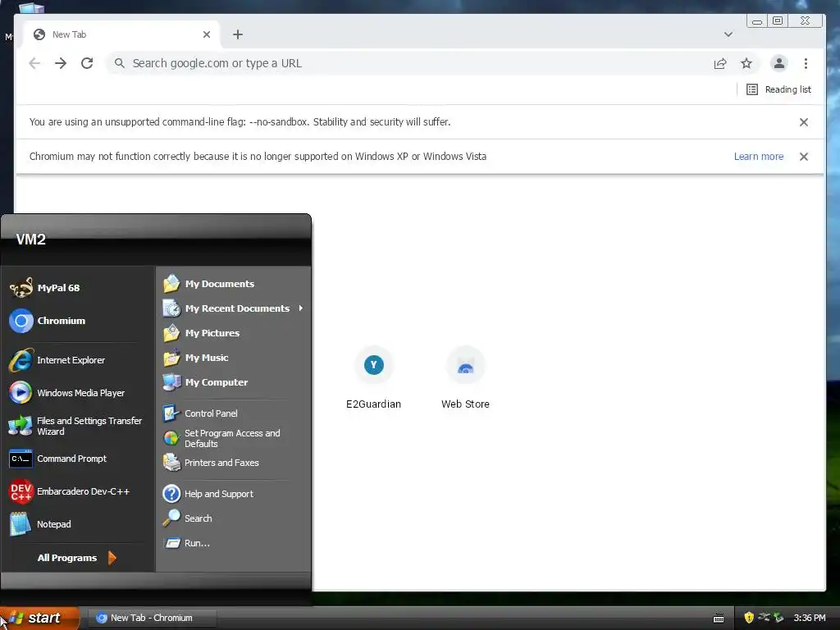Open the Web Store shortcut
Image resolution: width=840 pixels, height=630 pixels.
[466, 377]
